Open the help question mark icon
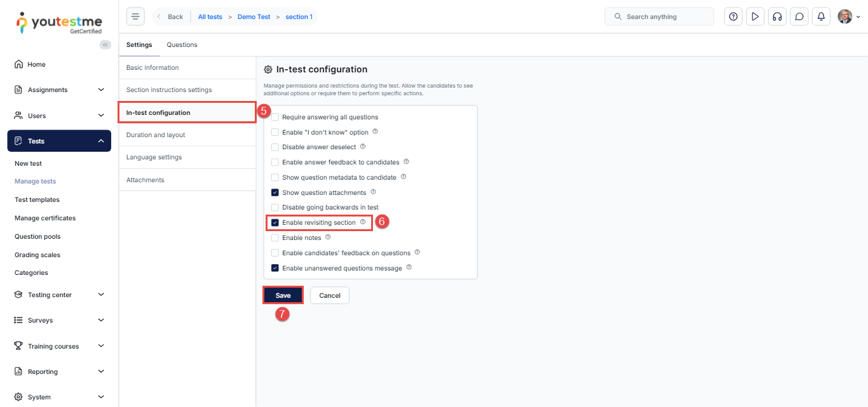This screenshot has height=407, width=868. tap(733, 17)
